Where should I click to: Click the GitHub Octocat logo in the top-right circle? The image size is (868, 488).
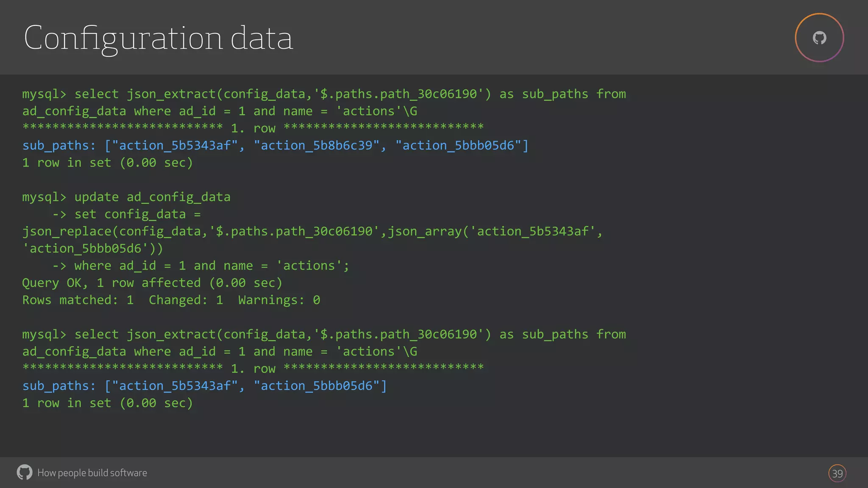pyautogui.click(x=819, y=38)
